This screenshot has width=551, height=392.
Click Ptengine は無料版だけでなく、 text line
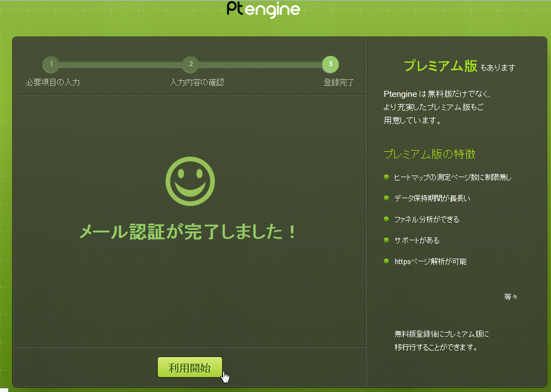[x=437, y=94]
